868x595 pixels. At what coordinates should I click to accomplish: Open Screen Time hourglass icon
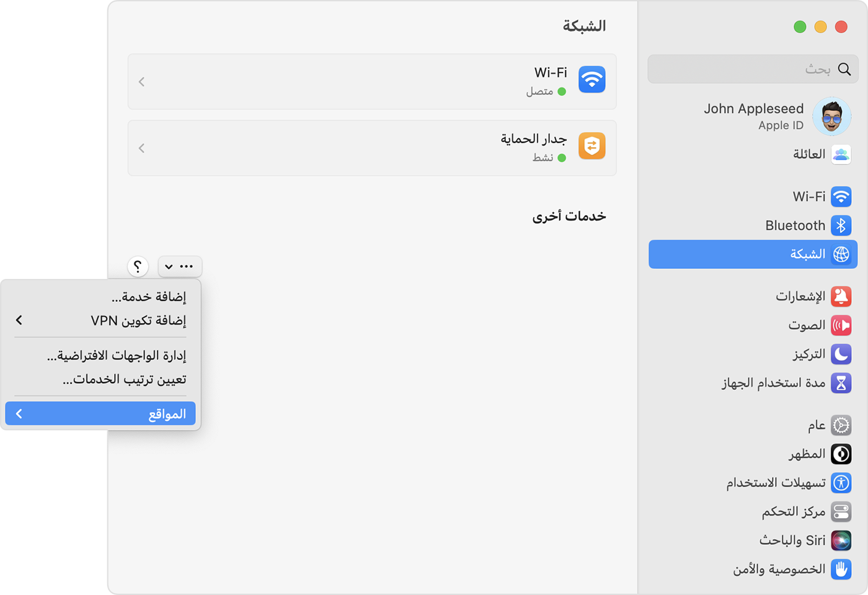[841, 383]
